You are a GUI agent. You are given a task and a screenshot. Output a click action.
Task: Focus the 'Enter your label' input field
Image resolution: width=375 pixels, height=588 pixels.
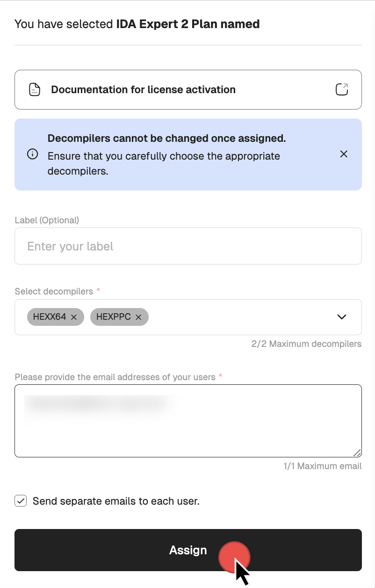188,246
